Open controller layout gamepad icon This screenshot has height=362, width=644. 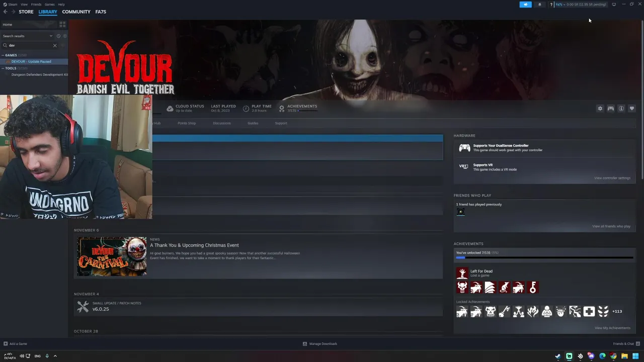pyautogui.click(x=610, y=109)
